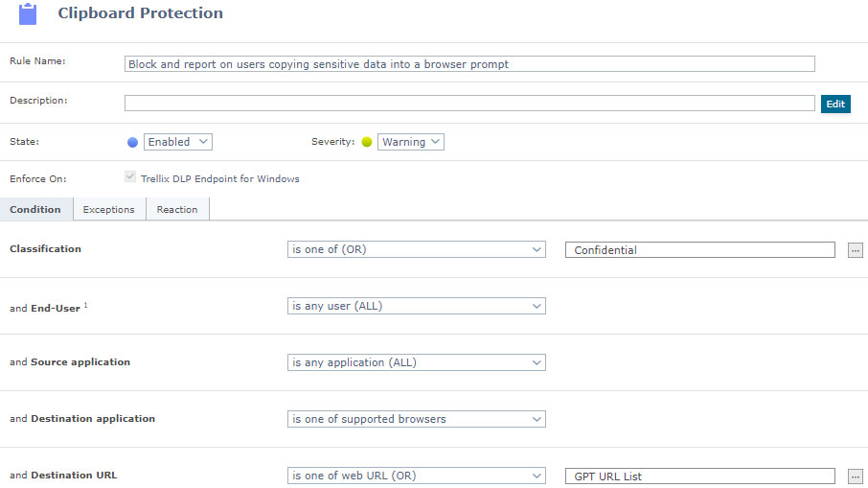Click the Edit button beside Description

tap(835, 104)
